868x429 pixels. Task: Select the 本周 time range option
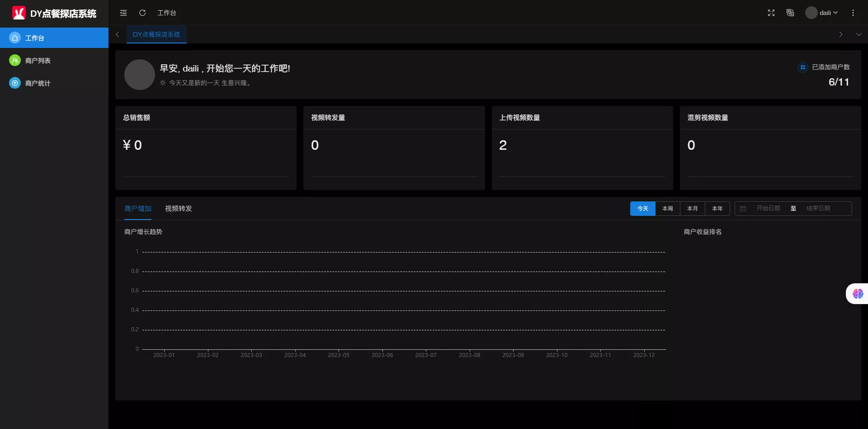coord(667,209)
